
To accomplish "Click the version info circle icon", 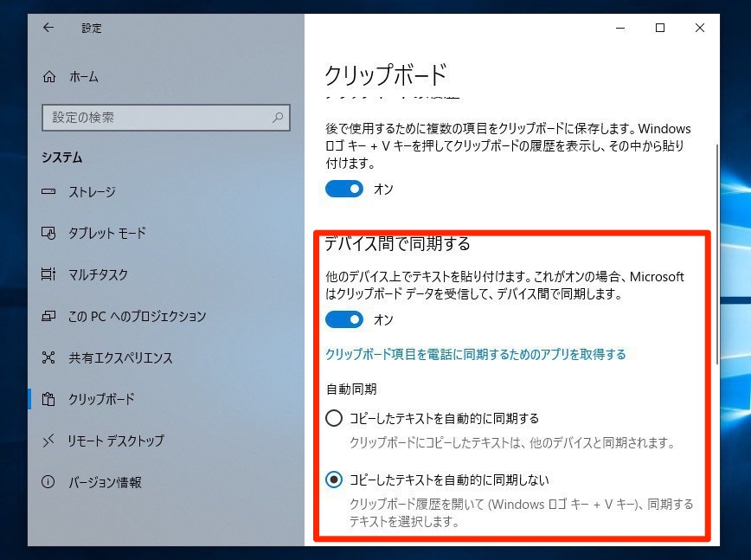I will click(x=48, y=482).
